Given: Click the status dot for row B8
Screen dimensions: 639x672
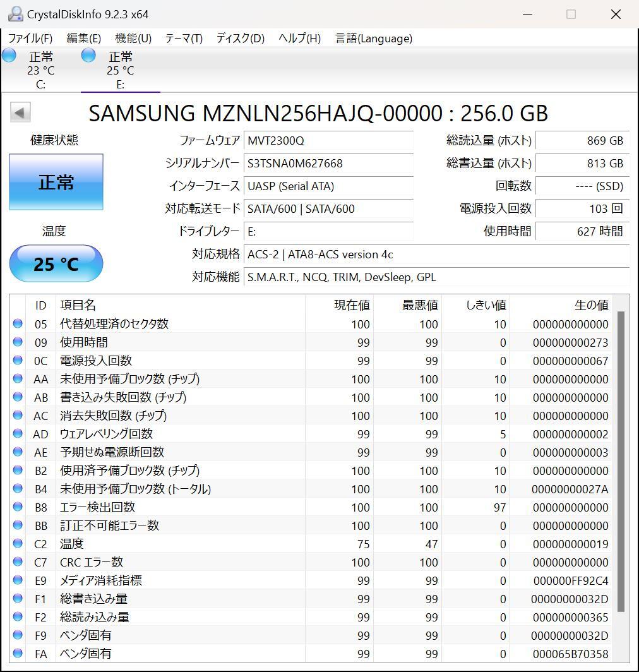Looking at the screenshot, I should 18,507.
